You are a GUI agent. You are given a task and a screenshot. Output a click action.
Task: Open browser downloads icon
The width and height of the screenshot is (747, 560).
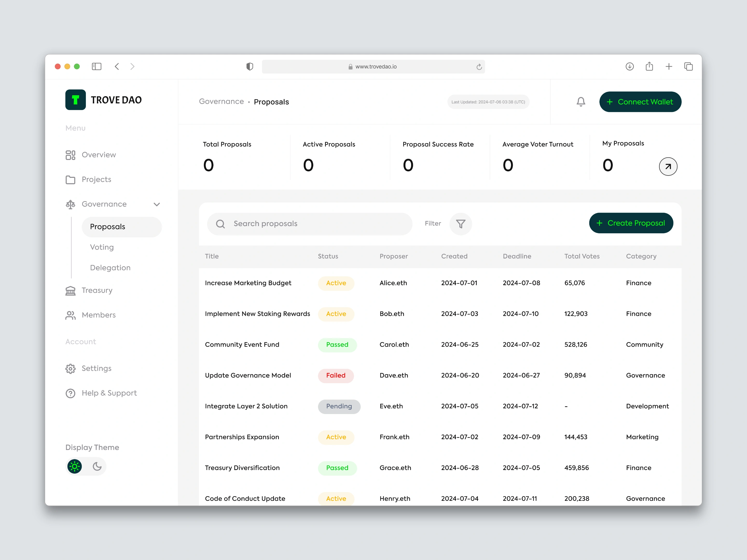click(630, 66)
